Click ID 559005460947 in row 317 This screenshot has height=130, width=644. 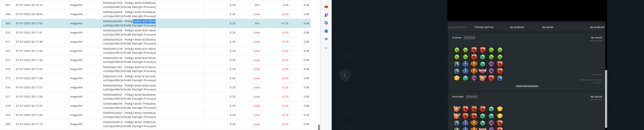pyautogui.click(x=113, y=95)
